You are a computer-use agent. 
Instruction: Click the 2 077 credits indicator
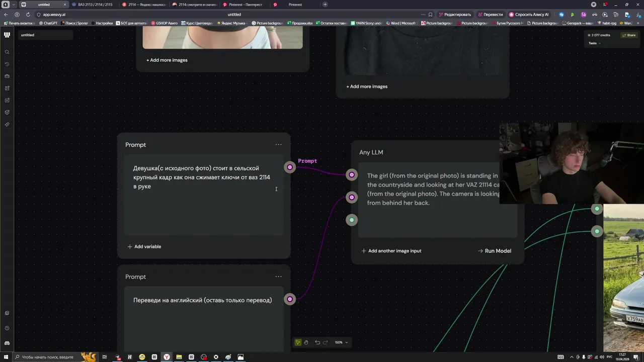599,35
